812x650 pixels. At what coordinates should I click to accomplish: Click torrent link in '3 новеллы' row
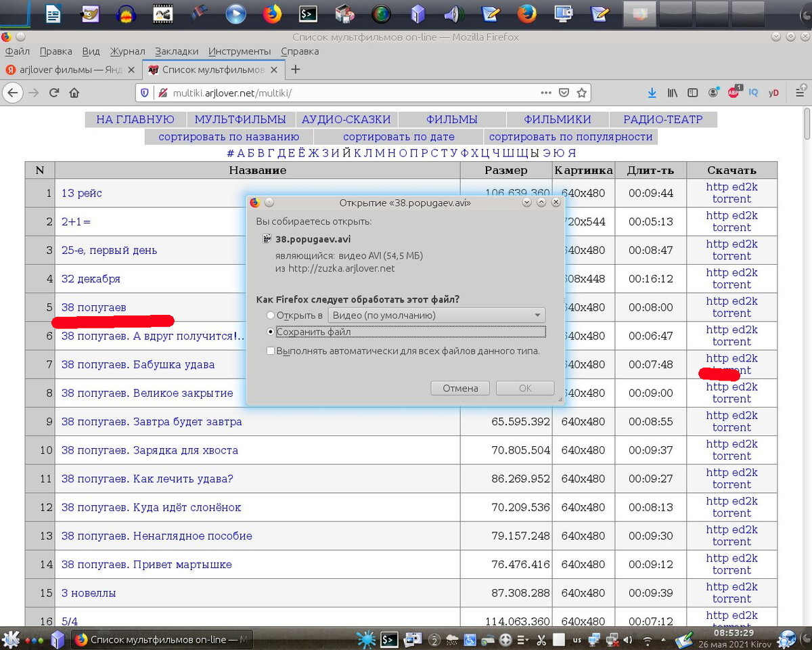point(731,599)
